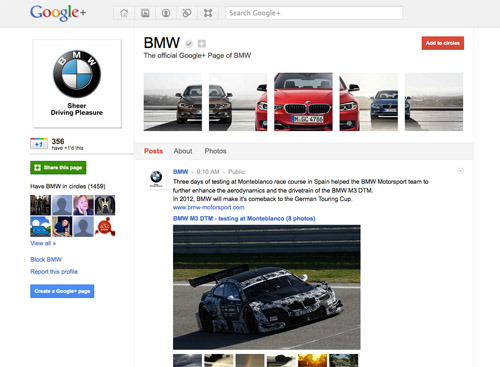Switch to the Photos tab

coord(215,151)
